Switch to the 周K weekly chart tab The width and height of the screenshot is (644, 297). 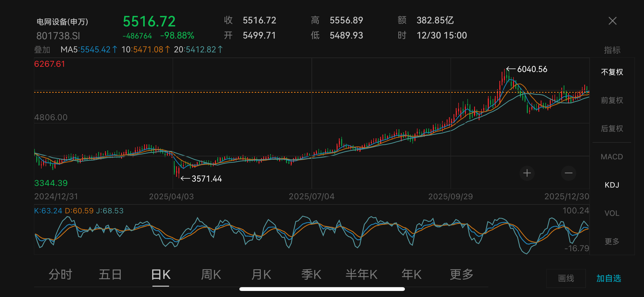click(x=211, y=275)
